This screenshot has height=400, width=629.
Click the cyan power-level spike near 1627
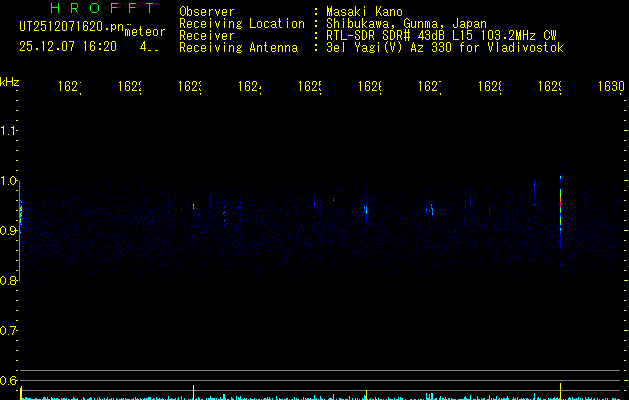click(x=429, y=396)
